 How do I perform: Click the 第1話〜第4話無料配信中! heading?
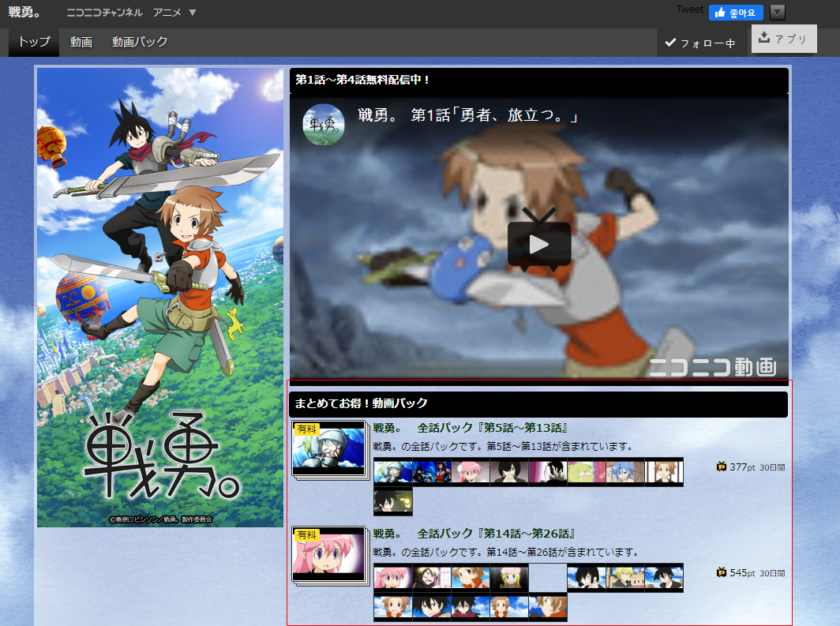tap(362, 80)
